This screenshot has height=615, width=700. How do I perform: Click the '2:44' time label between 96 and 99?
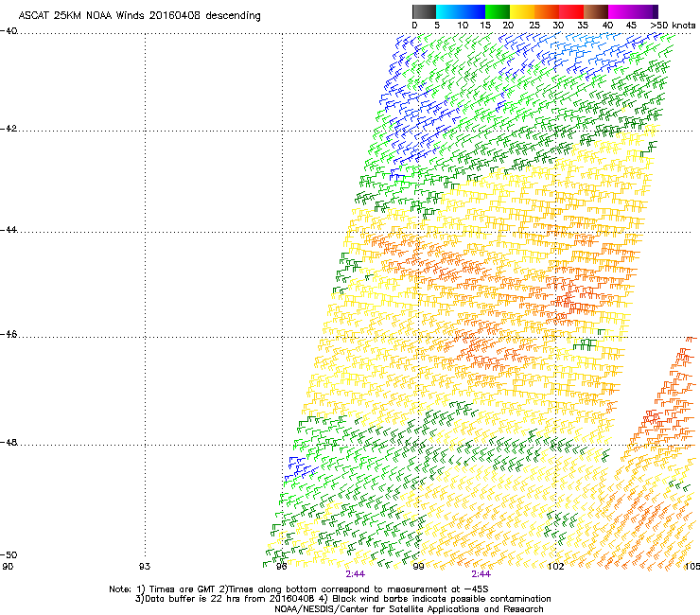click(356, 574)
